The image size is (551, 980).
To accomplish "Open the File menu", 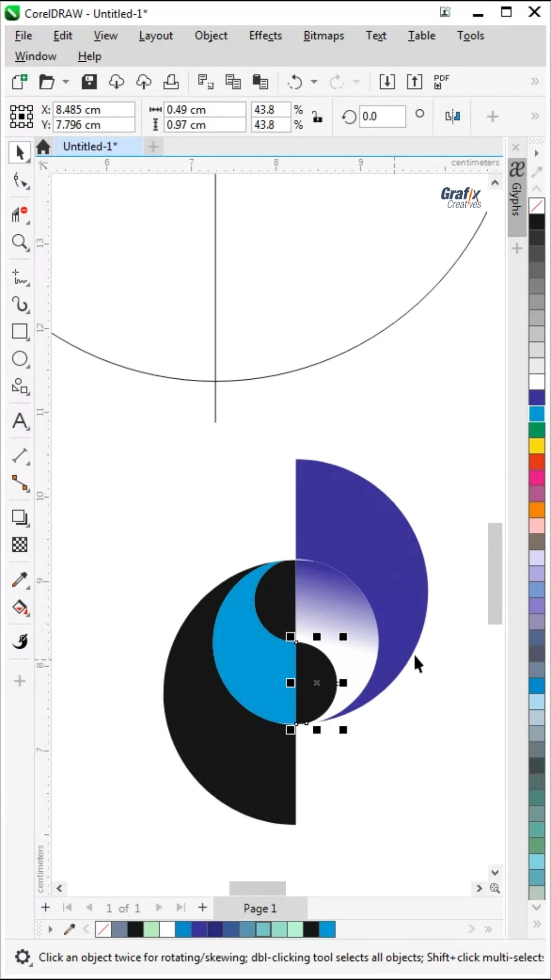I will (23, 36).
